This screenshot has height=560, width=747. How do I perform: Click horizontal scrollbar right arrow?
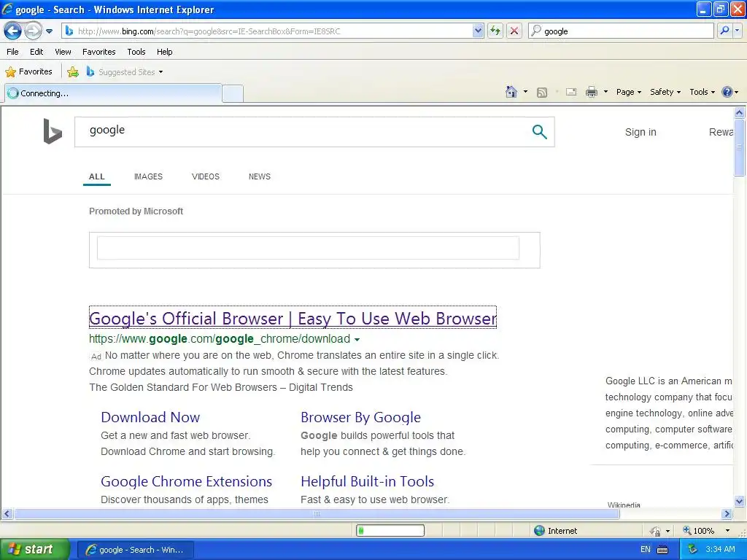coord(727,514)
